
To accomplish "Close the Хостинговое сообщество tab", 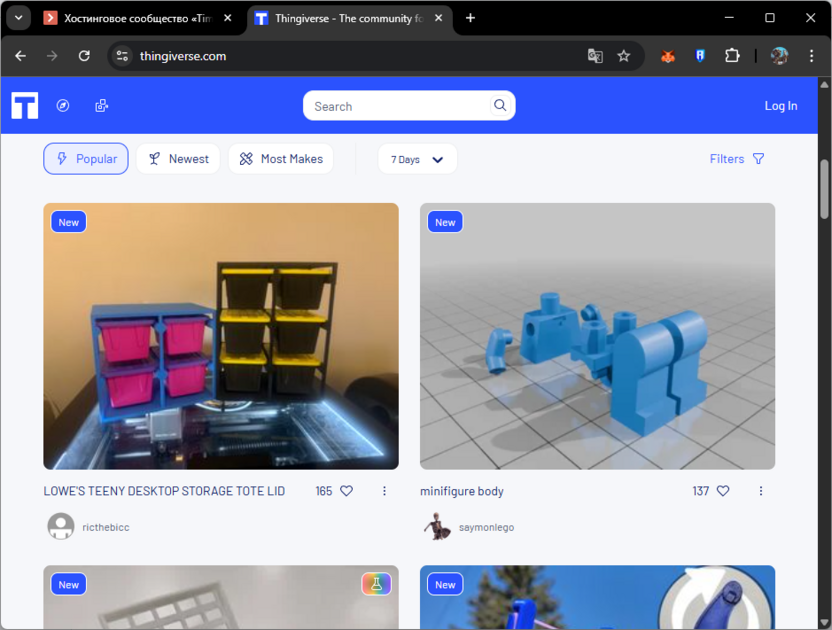I will pos(228,18).
